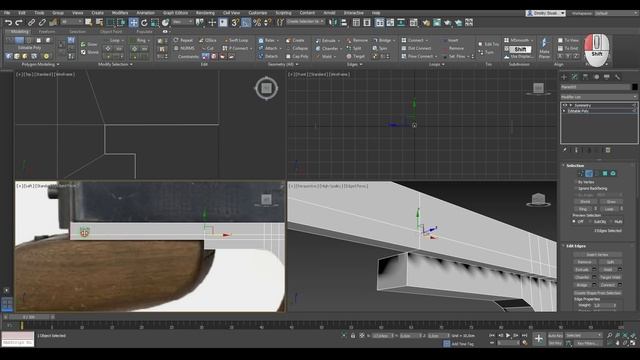The height and width of the screenshot is (360, 640).
Task: Select the Off preview selection radio
Action: click(x=574, y=222)
